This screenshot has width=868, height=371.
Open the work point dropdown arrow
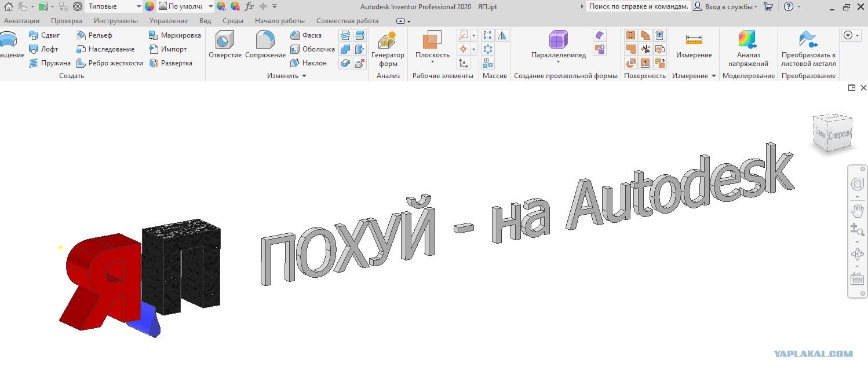(x=473, y=49)
